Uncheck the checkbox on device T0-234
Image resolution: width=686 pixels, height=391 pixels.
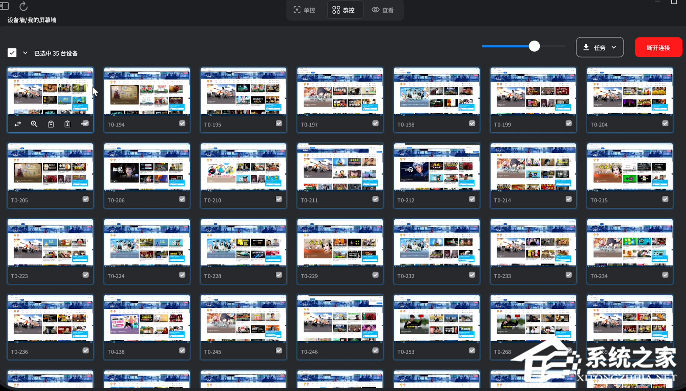tap(665, 275)
